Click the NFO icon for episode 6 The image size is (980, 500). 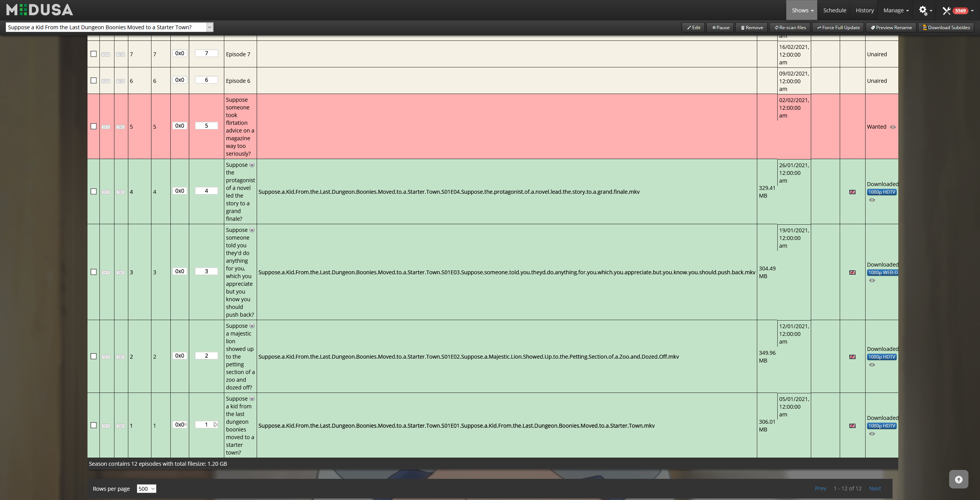pyautogui.click(x=106, y=81)
